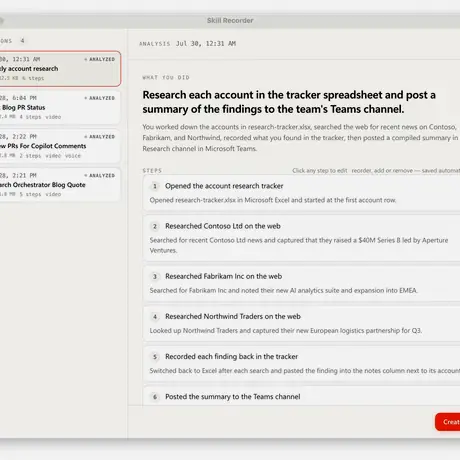
Task: Click the step 3 number badge
Action: (155, 277)
